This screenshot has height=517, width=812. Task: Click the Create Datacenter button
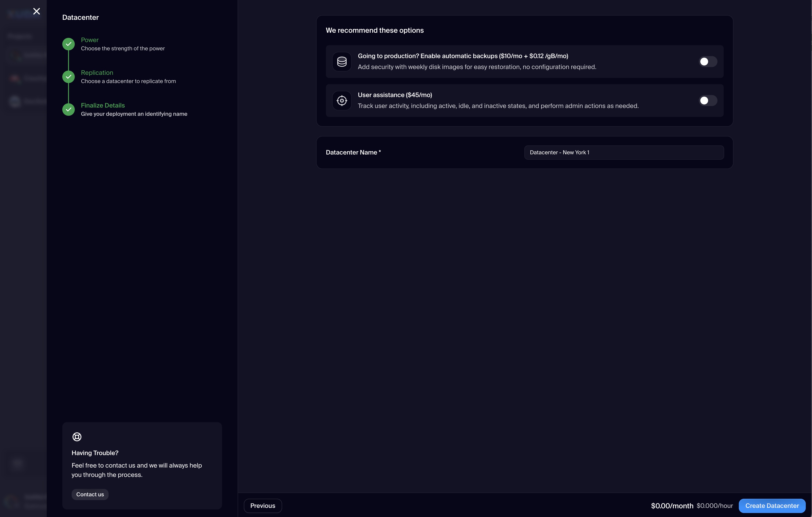(x=772, y=505)
